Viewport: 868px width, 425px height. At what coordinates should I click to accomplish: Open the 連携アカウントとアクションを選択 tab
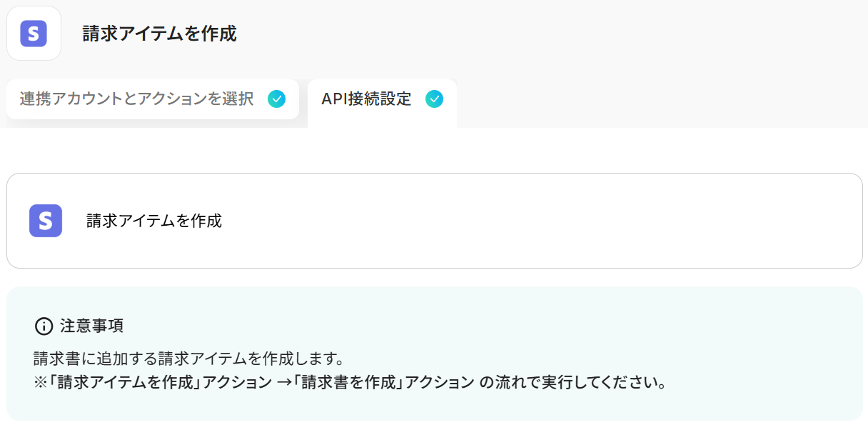(136, 99)
